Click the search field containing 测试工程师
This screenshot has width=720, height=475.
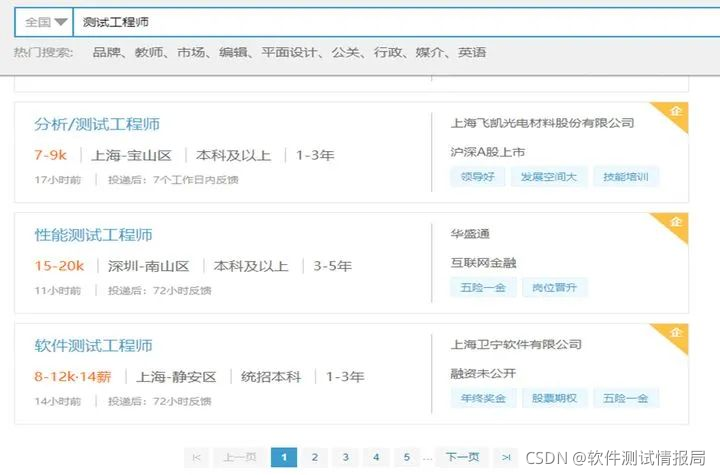pos(397,22)
